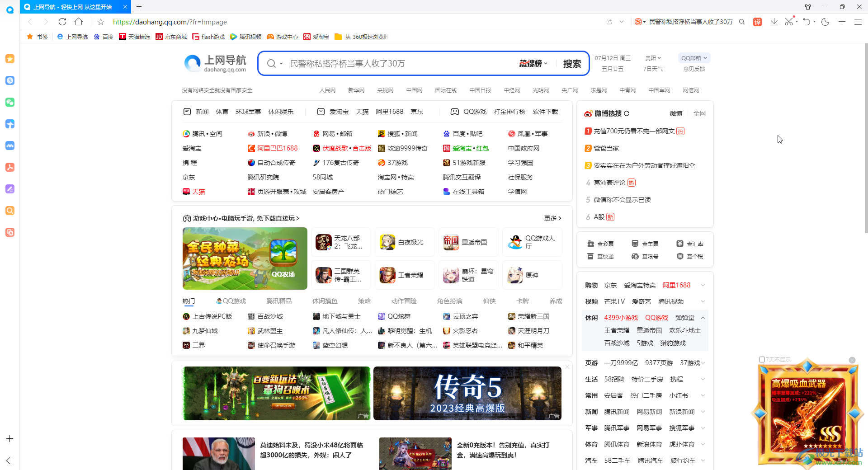Viewport: 868px width, 470px height.
Task: Switch to the 全网 hot search tab
Action: pyautogui.click(x=699, y=113)
